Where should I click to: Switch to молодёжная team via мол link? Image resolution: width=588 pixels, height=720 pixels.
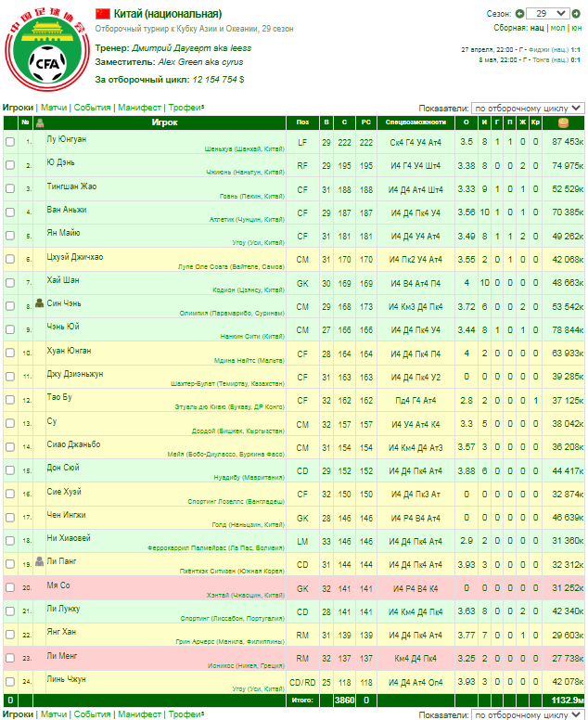[x=557, y=28]
